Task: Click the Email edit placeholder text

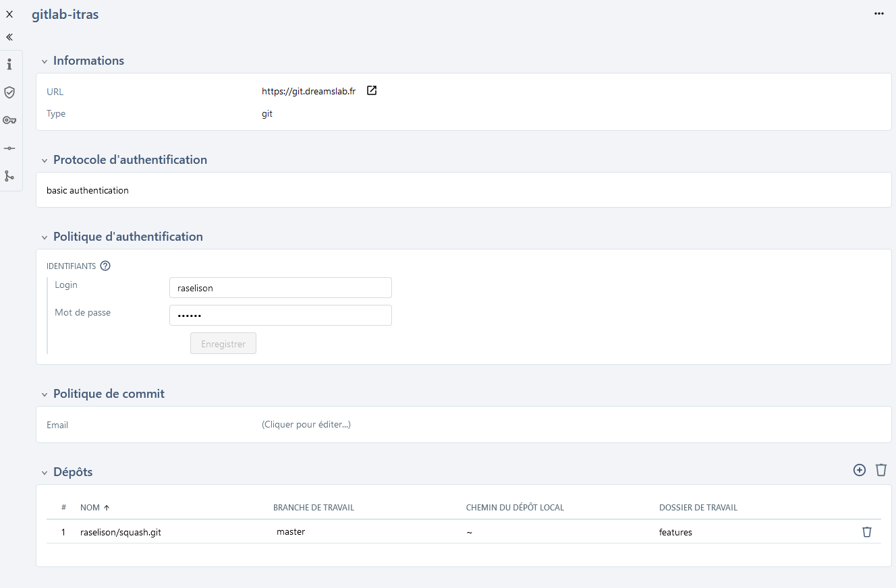Action: 306,425
